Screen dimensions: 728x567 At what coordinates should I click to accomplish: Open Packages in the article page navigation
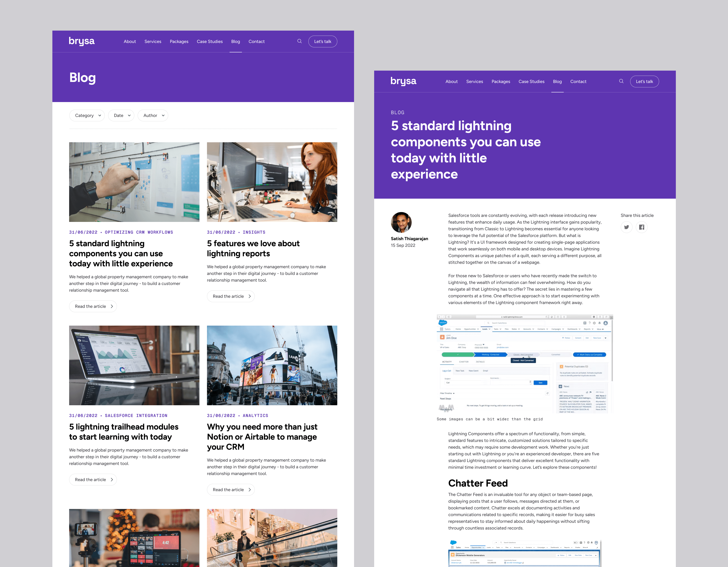501,82
